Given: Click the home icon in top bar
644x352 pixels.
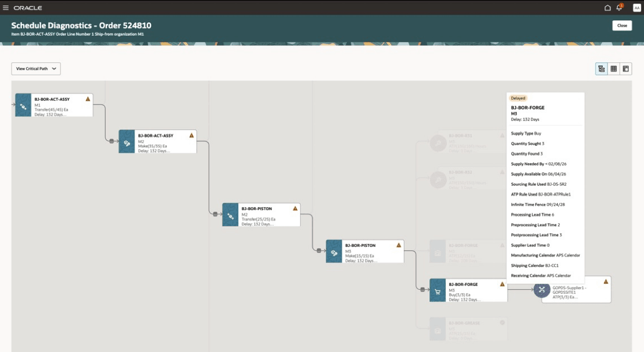Looking at the screenshot, I should click(607, 8).
